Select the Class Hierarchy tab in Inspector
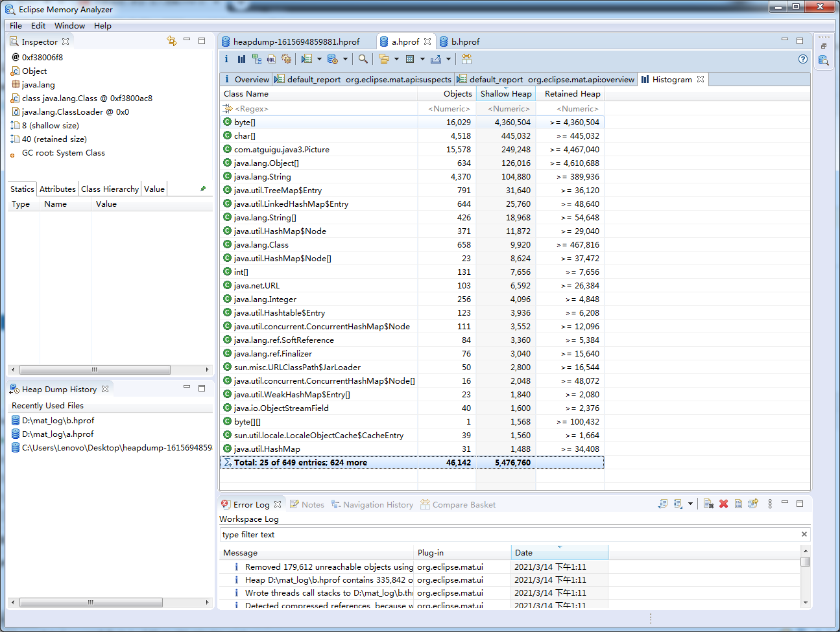 click(x=110, y=189)
